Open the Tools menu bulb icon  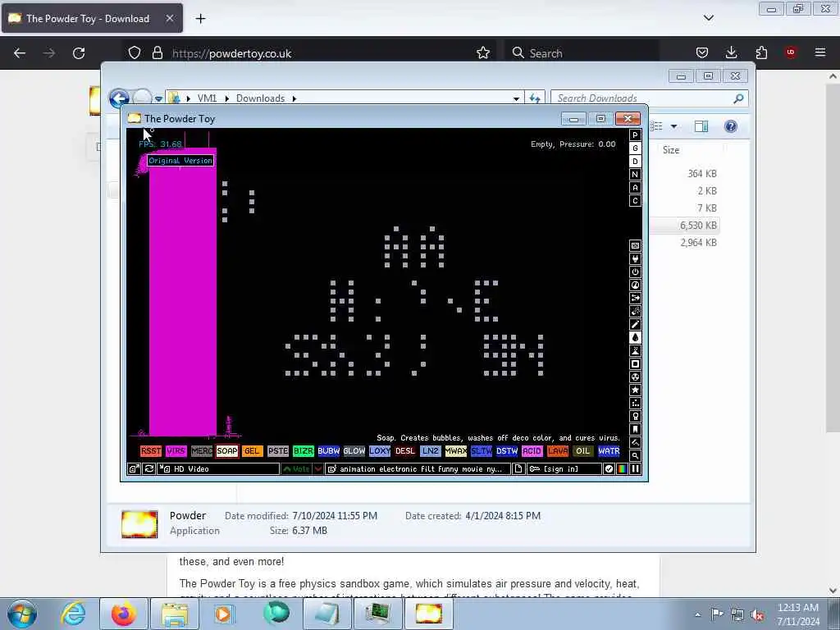pyautogui.click(x=636, y=416)
